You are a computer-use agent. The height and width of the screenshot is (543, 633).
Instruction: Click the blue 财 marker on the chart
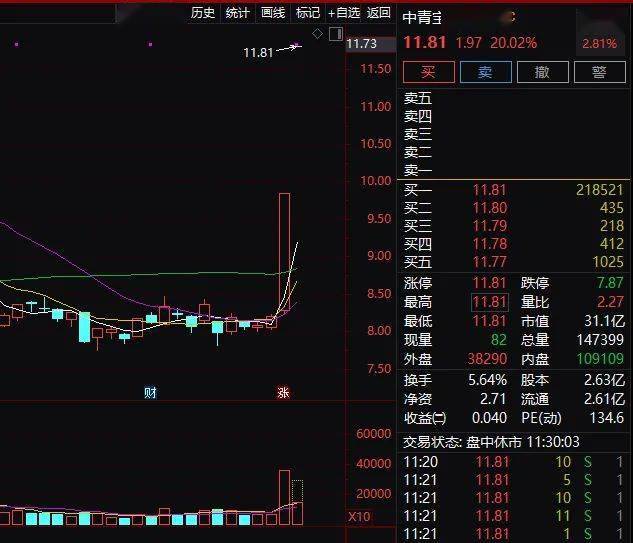click(150, 393)
